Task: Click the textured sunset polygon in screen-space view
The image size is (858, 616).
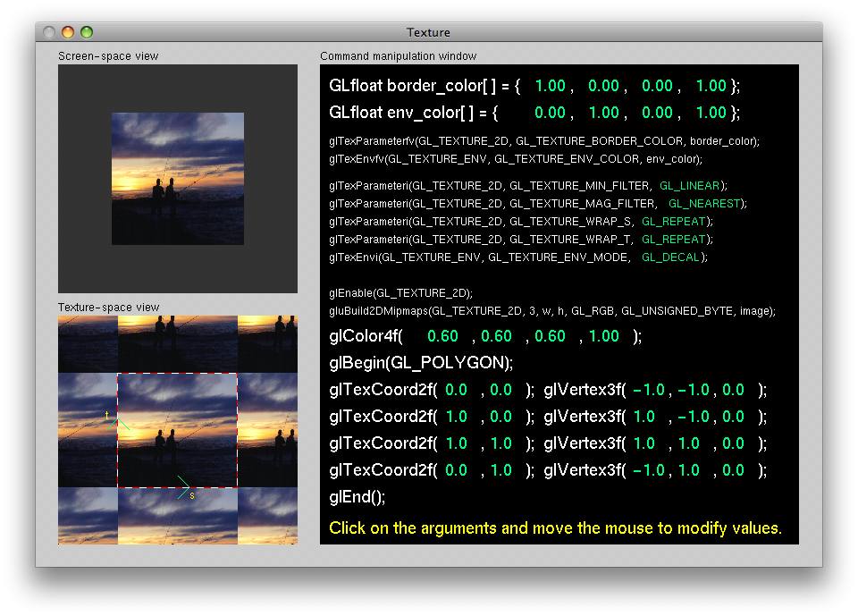Action: click(x=178, y=178)
